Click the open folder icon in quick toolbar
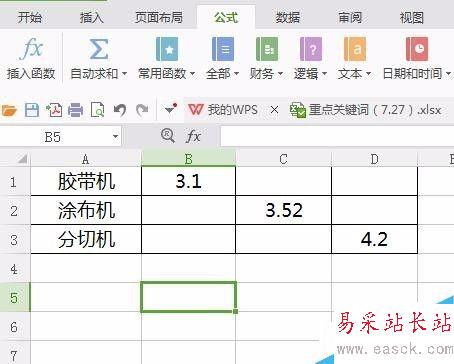454x364 pixels. click(x=9, y=110)
